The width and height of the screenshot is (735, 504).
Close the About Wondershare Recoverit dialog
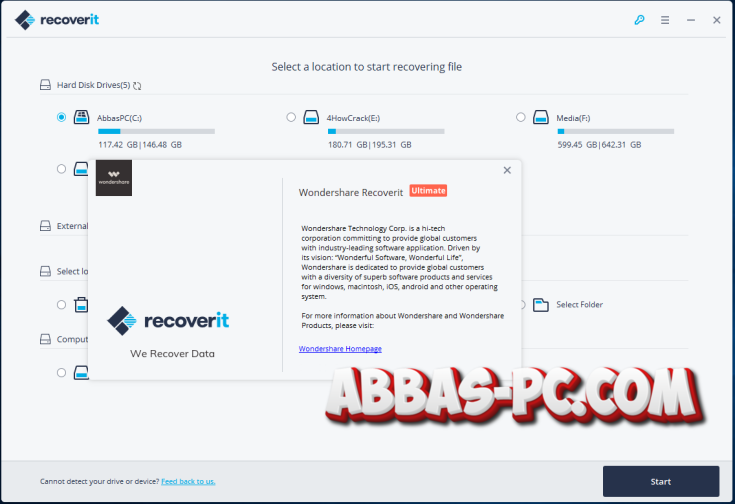(x=507, y=170)
